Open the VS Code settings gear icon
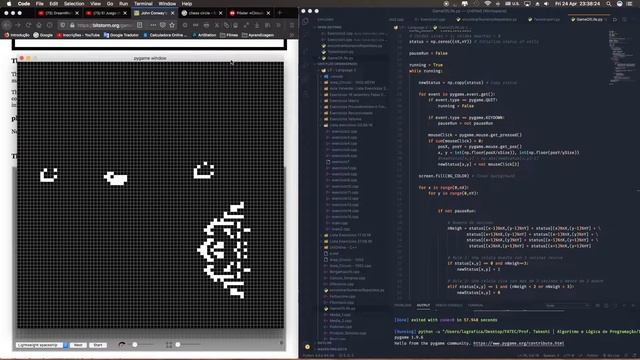This screenshot has height=360, width=640. (x=307, y=347)
